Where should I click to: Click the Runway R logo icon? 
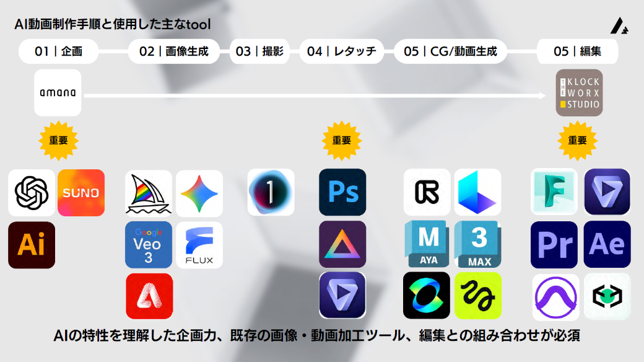427,193
